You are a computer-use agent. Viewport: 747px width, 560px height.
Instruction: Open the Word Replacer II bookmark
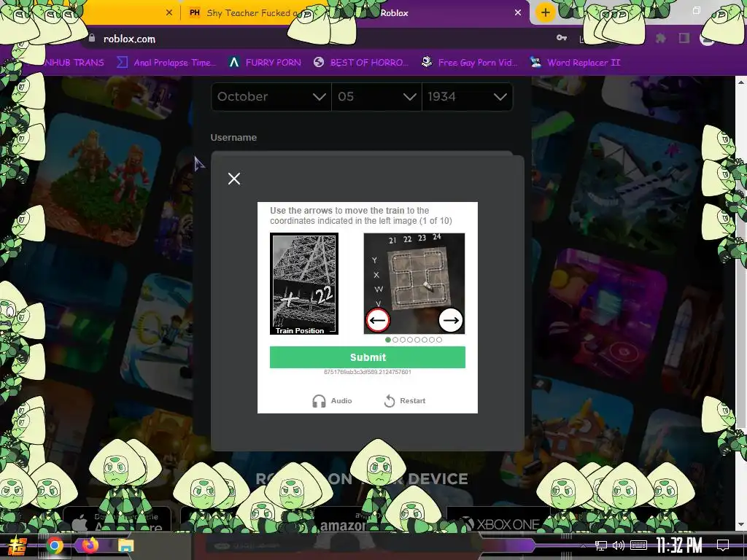[576, 63]
